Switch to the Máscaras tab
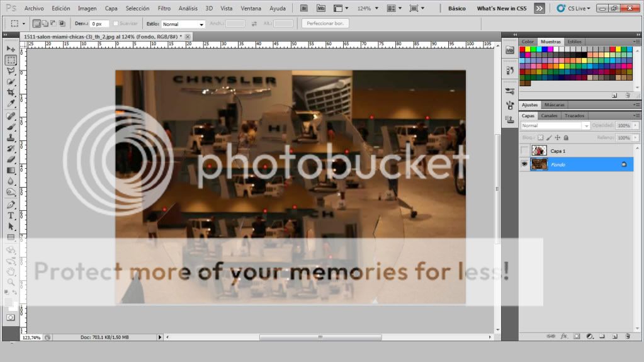The height and width of the screenshot is (362, 644). [554, 105]
